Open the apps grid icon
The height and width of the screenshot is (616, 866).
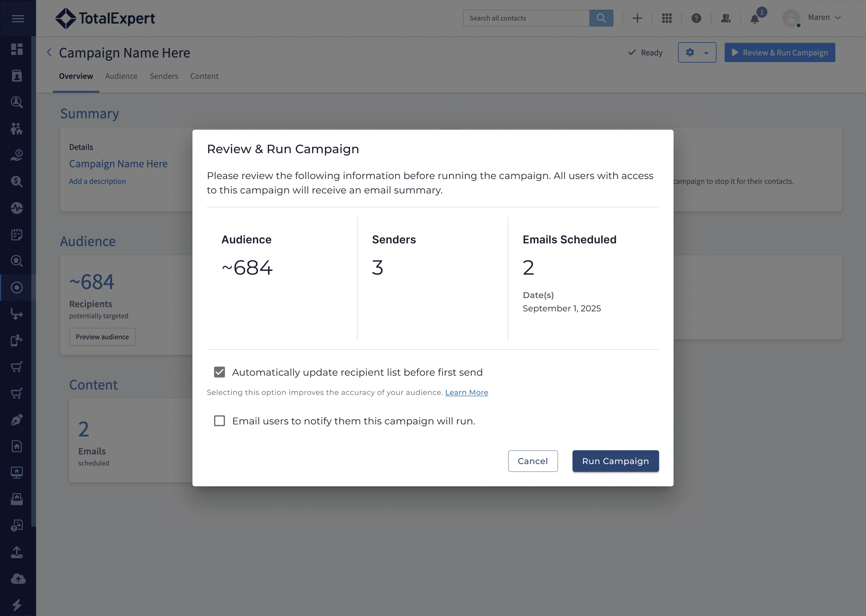667,18
